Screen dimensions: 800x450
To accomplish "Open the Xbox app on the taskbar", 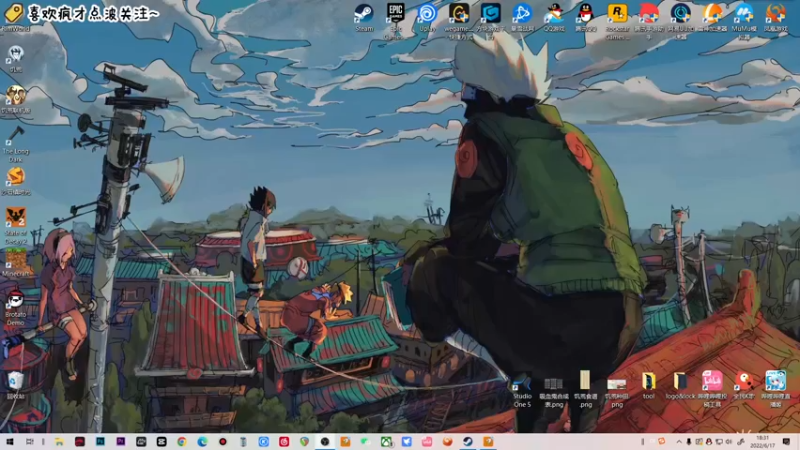I will click(386, 442).
